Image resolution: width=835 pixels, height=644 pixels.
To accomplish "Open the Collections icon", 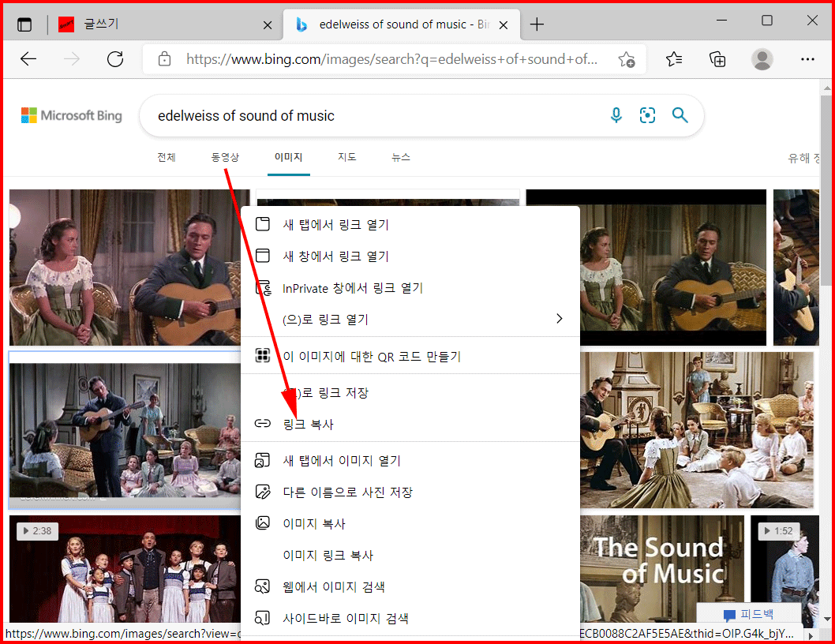I will click(717, 59).
